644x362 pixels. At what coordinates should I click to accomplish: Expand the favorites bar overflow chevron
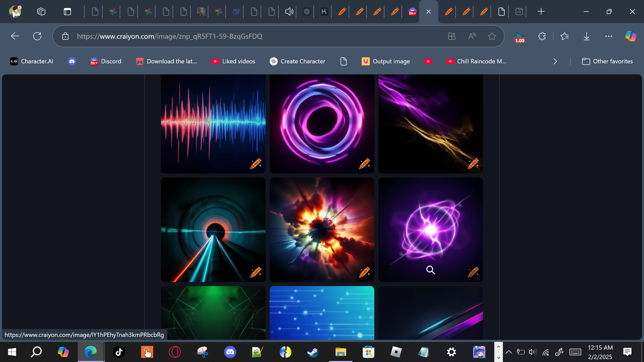click(555, 61)
